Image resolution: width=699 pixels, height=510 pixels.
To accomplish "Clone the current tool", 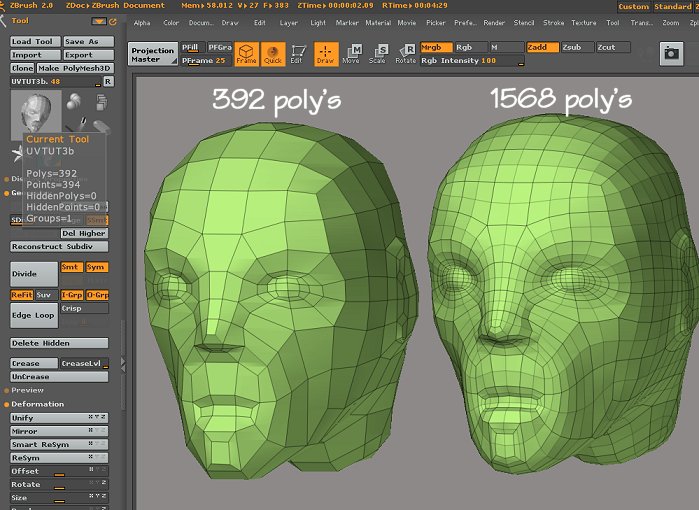I will click(x=22, y=68).
